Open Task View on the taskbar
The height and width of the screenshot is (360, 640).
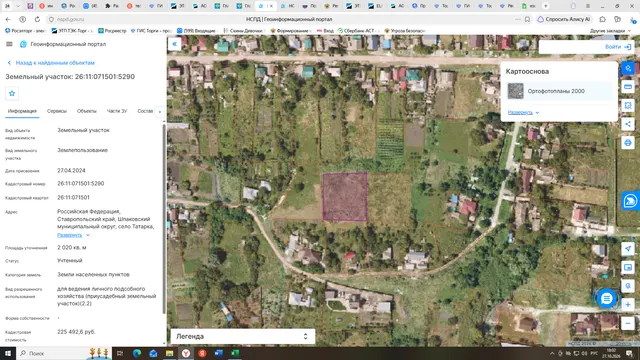point(120,353)
